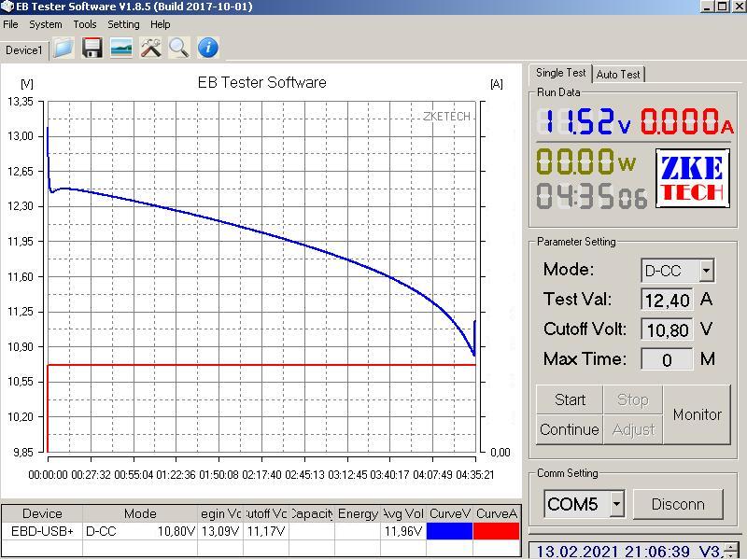Click the Device column header
The image size is (747, 560).
pos(42,513)
